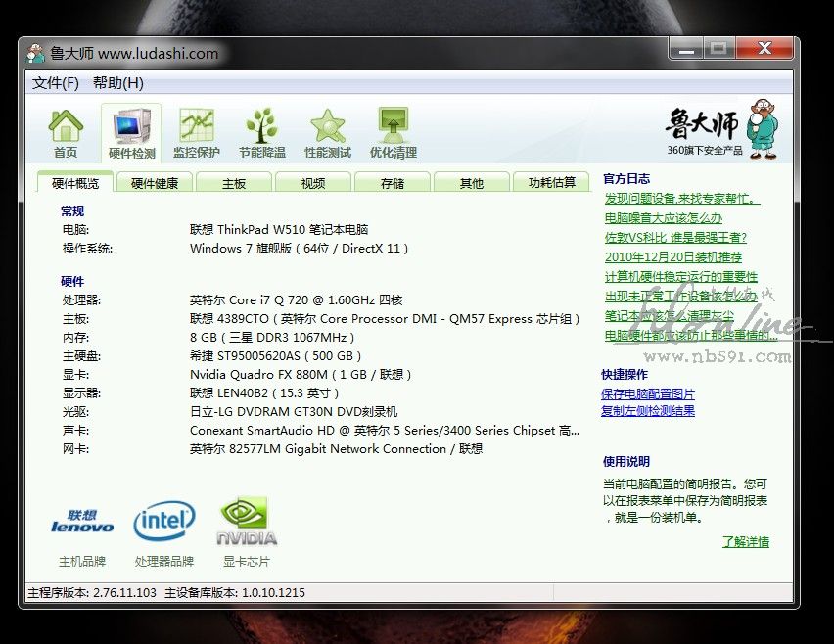Screen dimensions: 834x644
Task: Open link 佐敦VS科比 谁是最强王者
Action: point(675,238)
